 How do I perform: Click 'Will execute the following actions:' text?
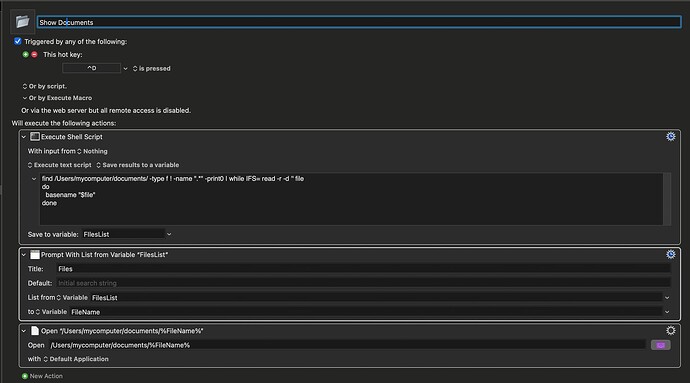pyautogui.click(x=64, y=123)
